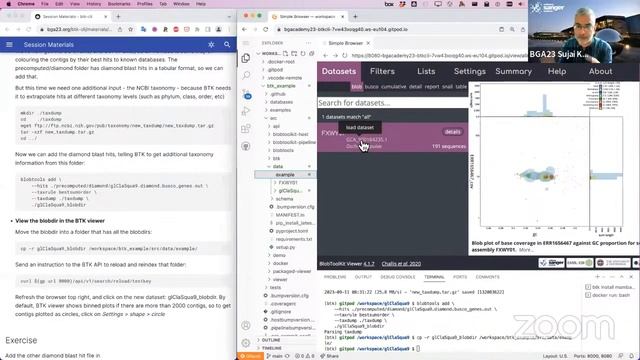Click the New Folder icon in Explorer header

294,53
